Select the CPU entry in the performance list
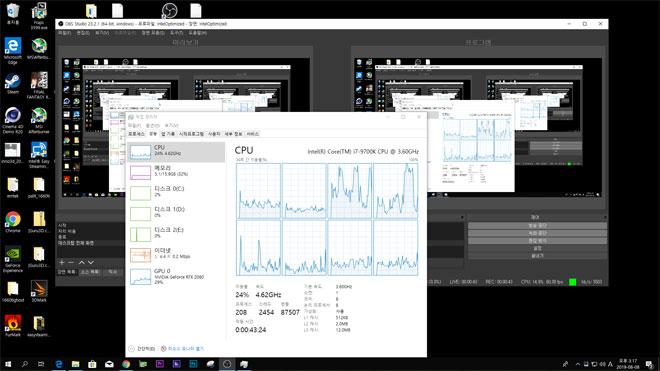The width and height of the screenshot is (660, 371). click(x=176, y=152)
